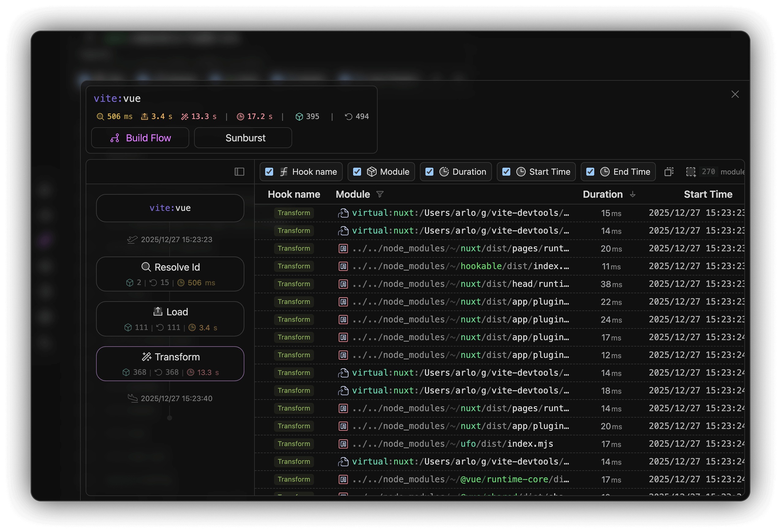Disable the Duration column checkbox
The height and width of the screenshot is (532, 781).
pos(429,172)
